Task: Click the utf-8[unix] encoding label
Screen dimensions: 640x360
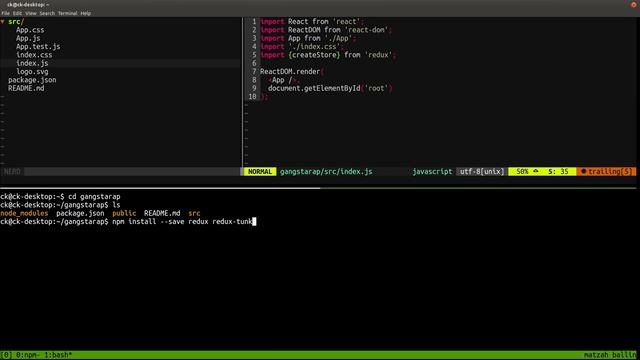Action: coord(482,171)
